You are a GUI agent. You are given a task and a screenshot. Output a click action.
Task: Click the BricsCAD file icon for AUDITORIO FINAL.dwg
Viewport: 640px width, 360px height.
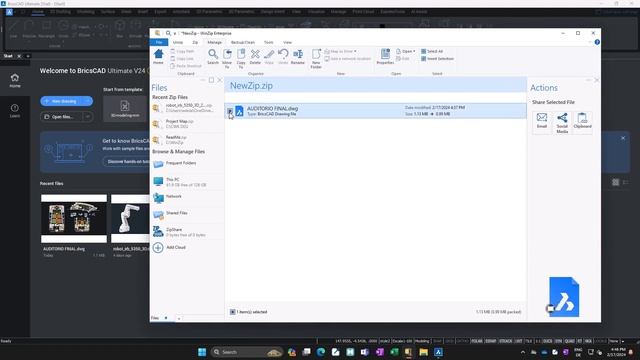239,111
